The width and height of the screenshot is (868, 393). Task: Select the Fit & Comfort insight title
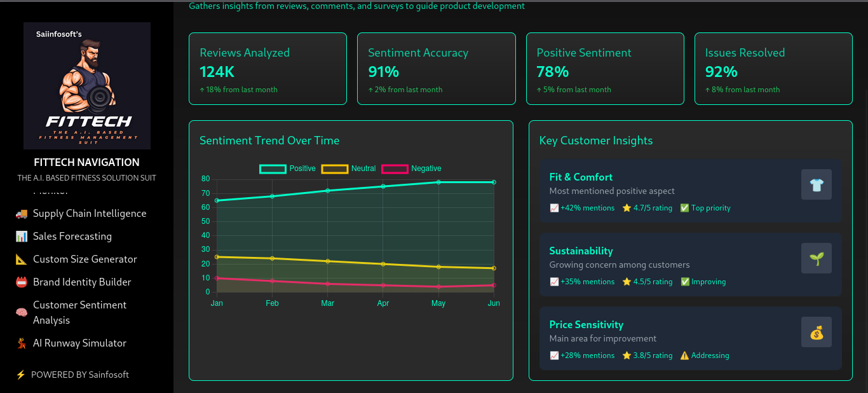581,177
